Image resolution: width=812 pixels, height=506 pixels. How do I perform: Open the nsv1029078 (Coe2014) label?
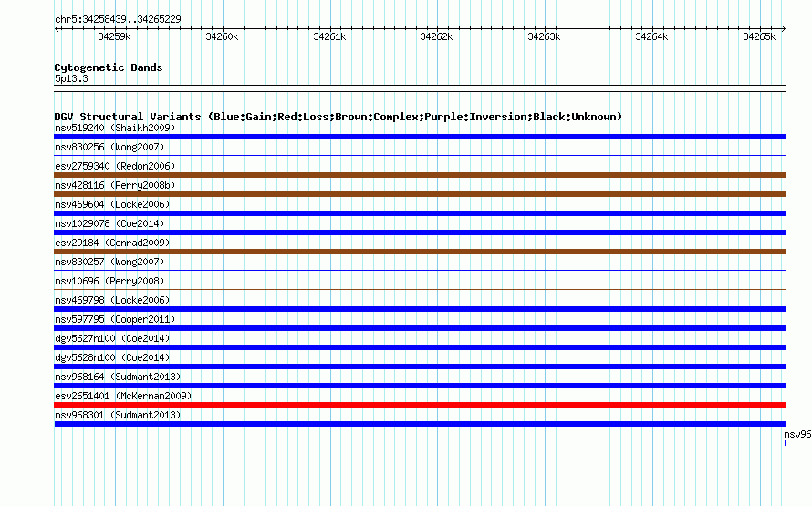109,223
